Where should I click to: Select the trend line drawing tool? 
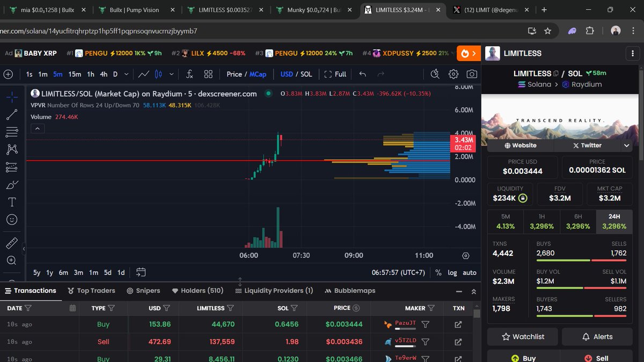12,114
